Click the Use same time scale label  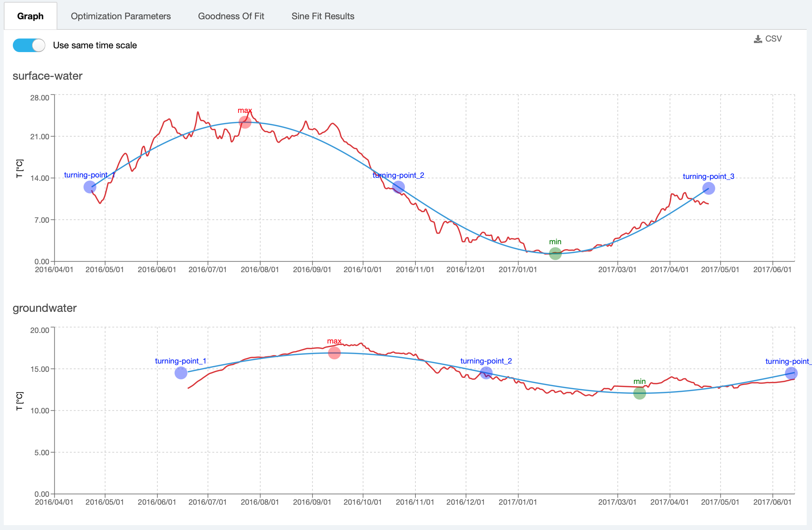(x=95, y=45)
